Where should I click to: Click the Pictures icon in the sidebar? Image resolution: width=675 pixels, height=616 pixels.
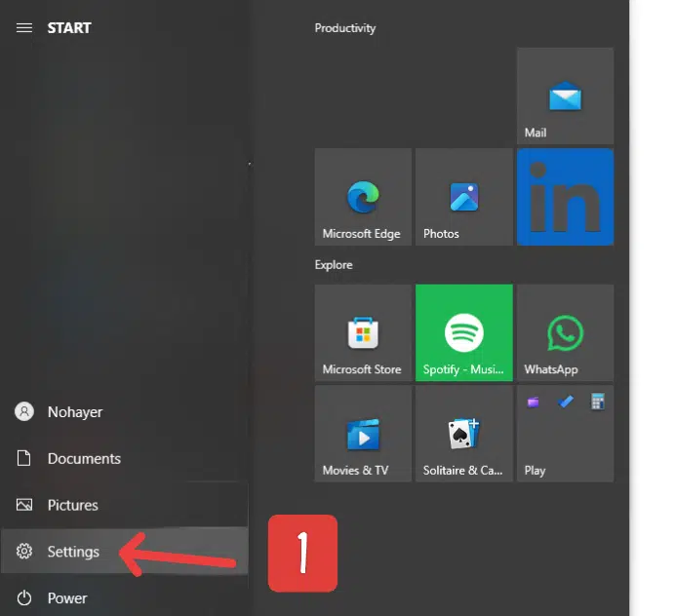[24, 505]
